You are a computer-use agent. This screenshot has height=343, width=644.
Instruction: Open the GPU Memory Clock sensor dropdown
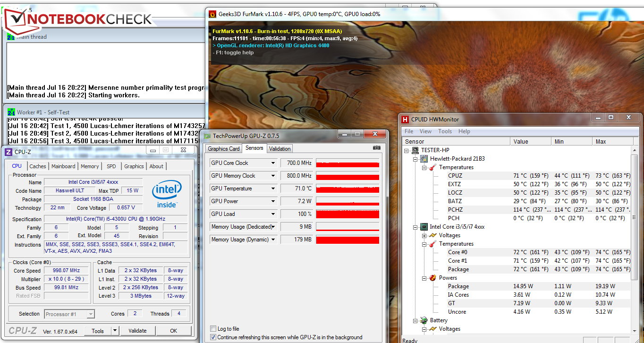[x=273, y=176]
